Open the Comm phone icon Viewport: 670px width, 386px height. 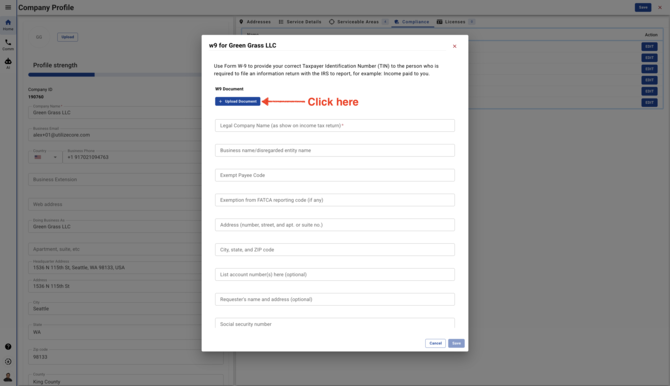(x=8, y=44)
